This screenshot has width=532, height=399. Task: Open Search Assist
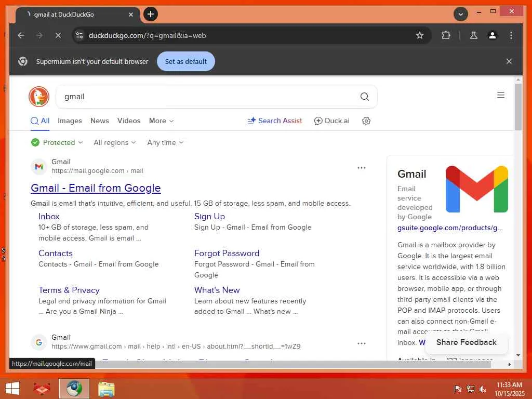(274, 121)
